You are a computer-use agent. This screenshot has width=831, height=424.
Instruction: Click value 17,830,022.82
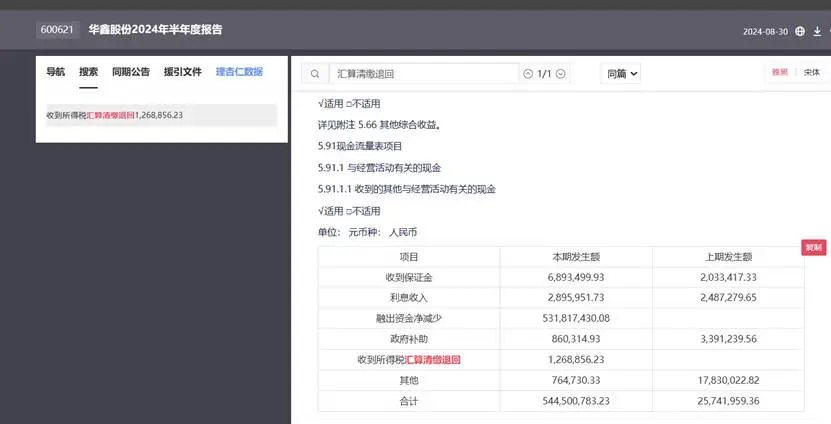coord(728,381)
